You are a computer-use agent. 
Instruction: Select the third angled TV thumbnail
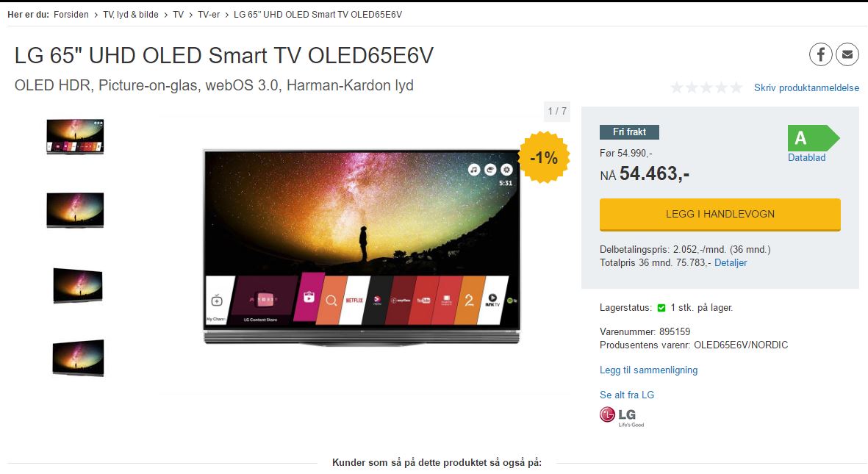click(x=77, y=285)
